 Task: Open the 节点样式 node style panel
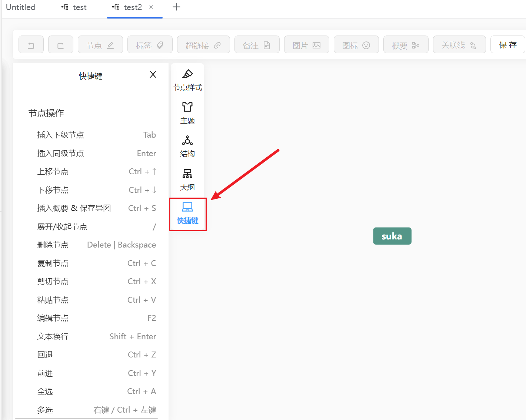[x=187, y=80]
